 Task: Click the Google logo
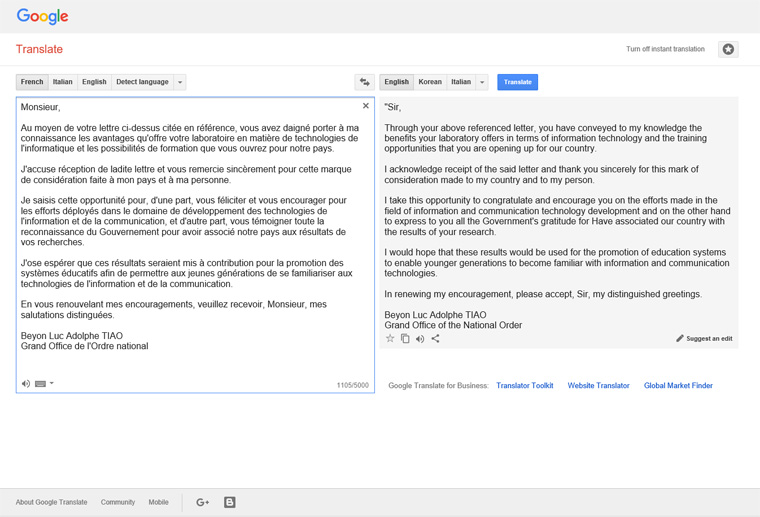coord(42,16)
